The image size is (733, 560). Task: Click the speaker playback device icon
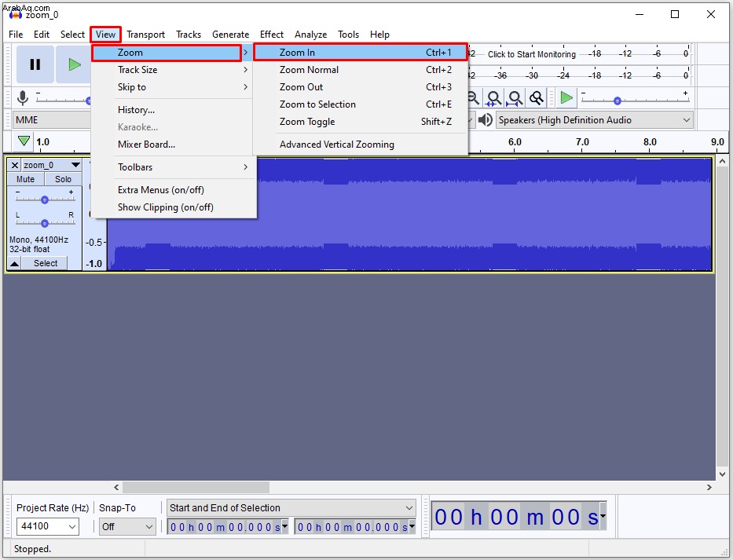[x=486, y=119]
